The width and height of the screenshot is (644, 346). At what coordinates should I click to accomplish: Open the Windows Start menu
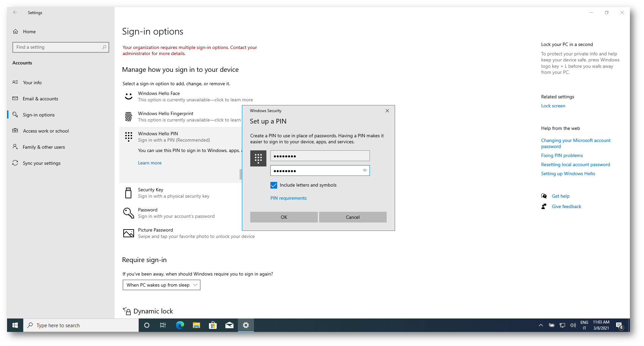click(x=15, y=325)
